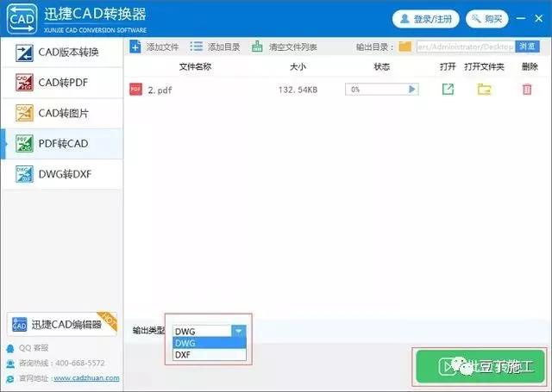Click the output directory path field
Viewport: 552px width, 392px height.
(x=466, y=47)
